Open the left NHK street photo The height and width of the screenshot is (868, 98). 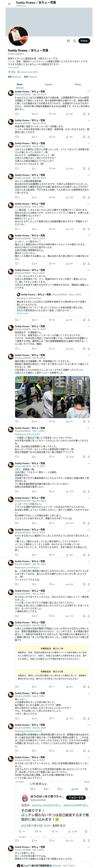tap(33, 397)
